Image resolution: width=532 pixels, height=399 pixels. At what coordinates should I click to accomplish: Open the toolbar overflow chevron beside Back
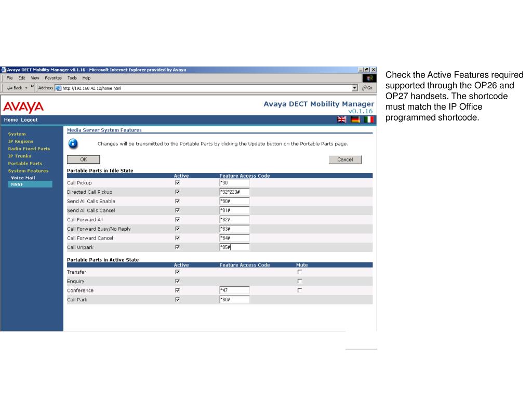pyautogui.click(x=33, y=86)
